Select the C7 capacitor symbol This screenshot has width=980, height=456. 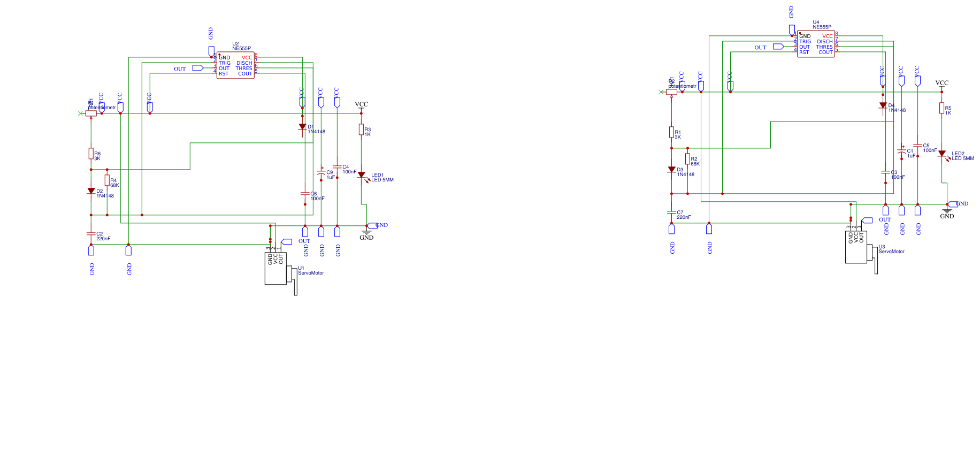671,212
